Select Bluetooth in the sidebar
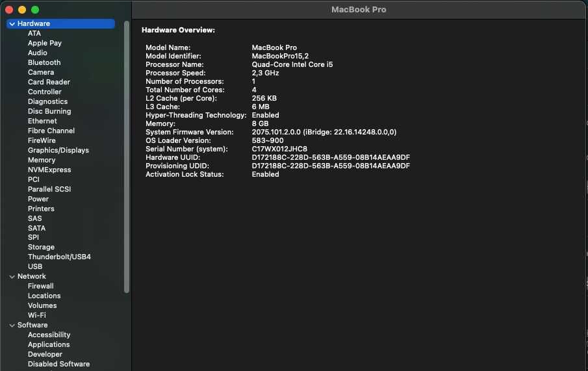 point(44,62)
